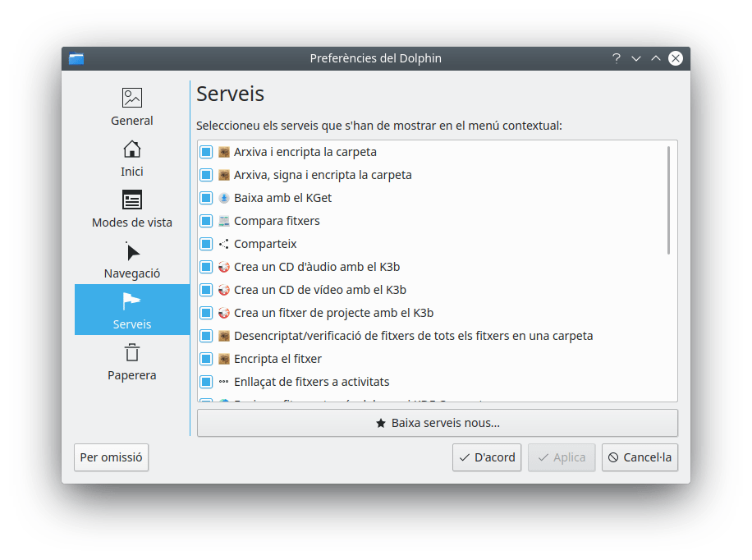Click the Dolphin folder icon in title bar

click(x=76, y=58)
